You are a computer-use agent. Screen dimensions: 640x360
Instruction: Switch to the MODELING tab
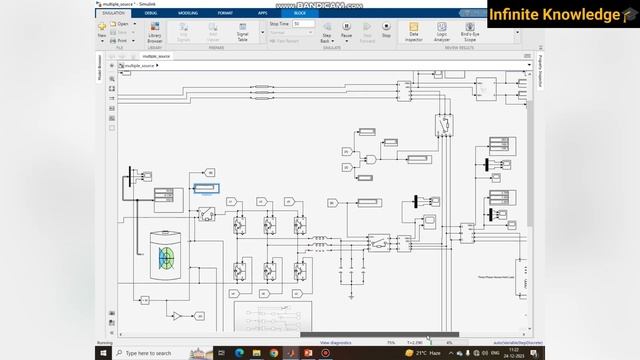pos(188,13)
